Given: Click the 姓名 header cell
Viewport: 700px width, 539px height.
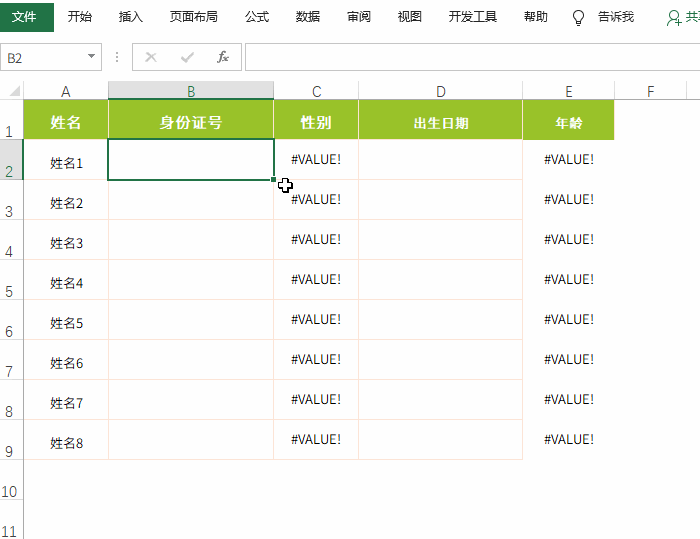Looking at the screenshot, I should point(66,120).
